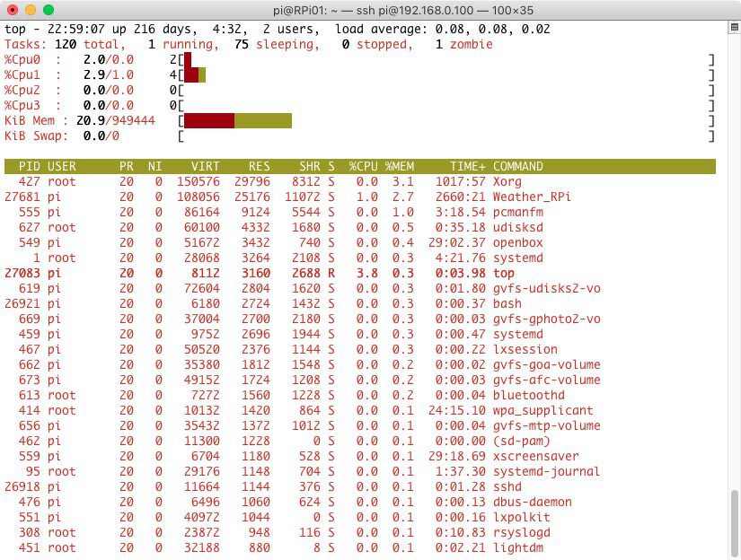Click the green zoom window button

[49, 10]
